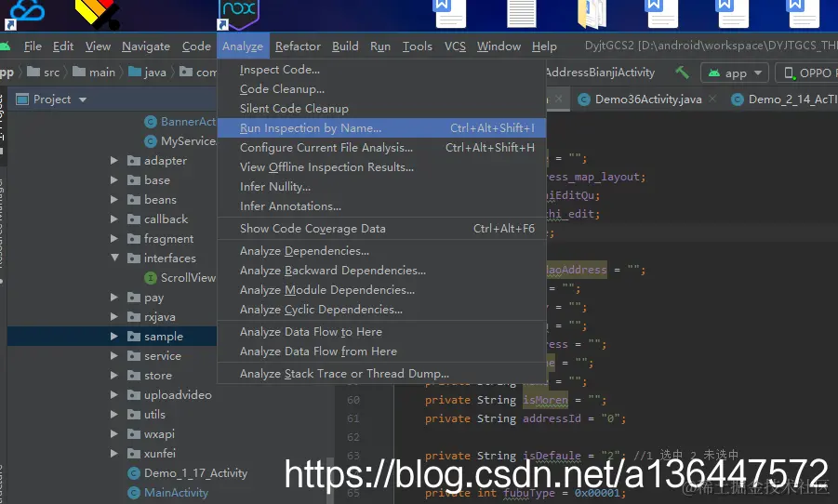The width and height of the screenshot is (838, 504).
Task: Choose Configure Current File Analysis
Action: click(x=381, y=148)
